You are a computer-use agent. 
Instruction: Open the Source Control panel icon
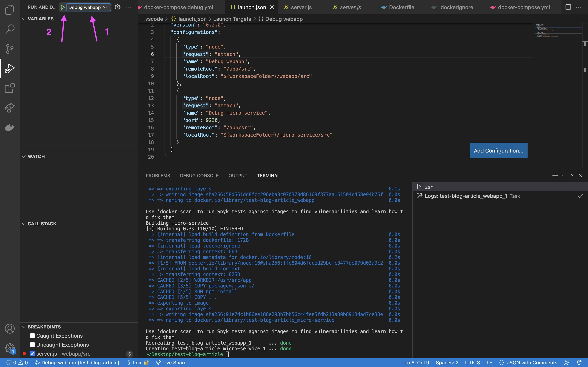point(9,49)
